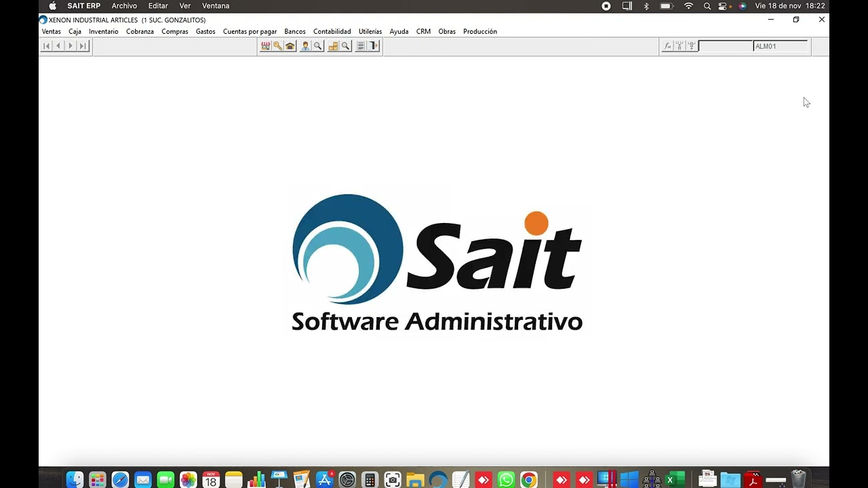
Task: Jump to the last record arrow
Action: click(x=83, y=46)
